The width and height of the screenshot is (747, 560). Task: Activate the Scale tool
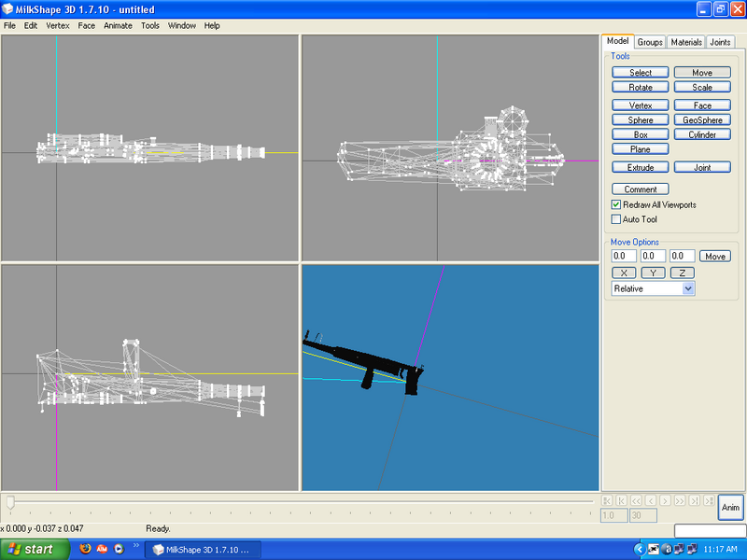702,87
